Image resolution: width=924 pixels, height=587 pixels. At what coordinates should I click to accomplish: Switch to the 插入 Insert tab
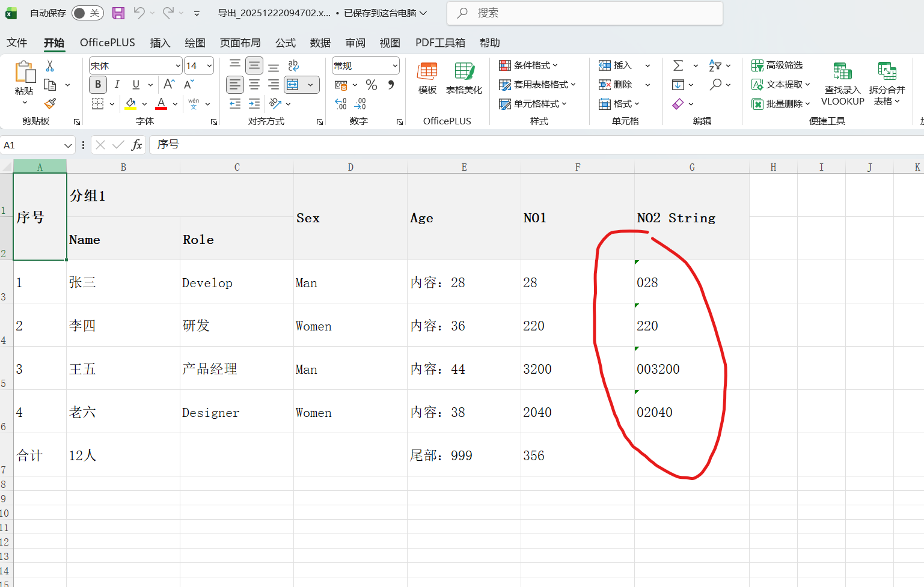point(160,43)
